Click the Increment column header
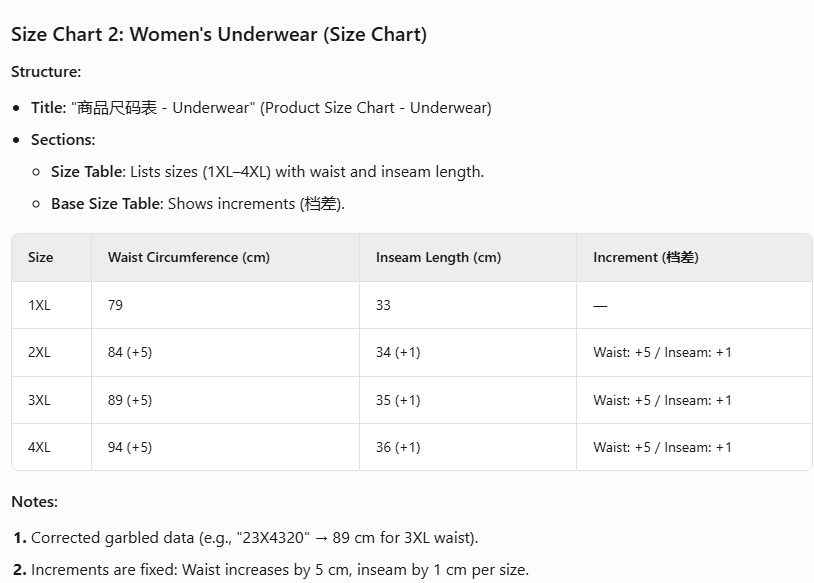Image resolution: width=814 pixels, height=583 pixels. click(x=645, y=258)
